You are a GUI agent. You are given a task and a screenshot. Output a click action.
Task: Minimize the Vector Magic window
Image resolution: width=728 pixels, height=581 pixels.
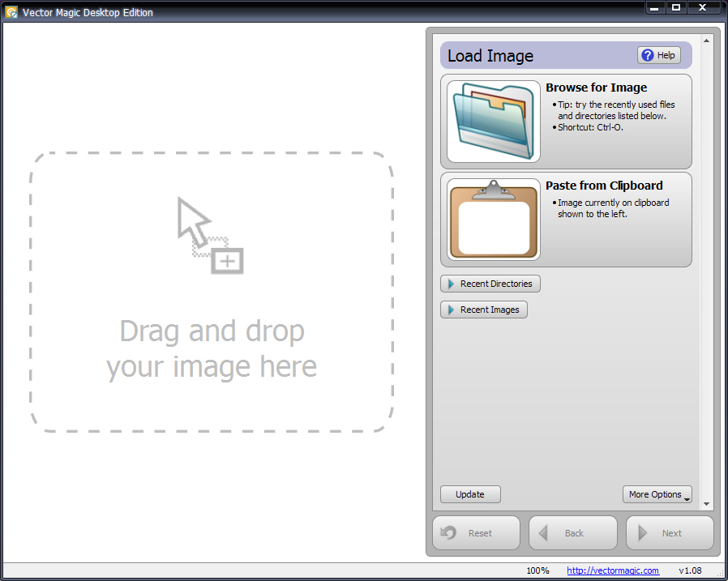point(655,8)
